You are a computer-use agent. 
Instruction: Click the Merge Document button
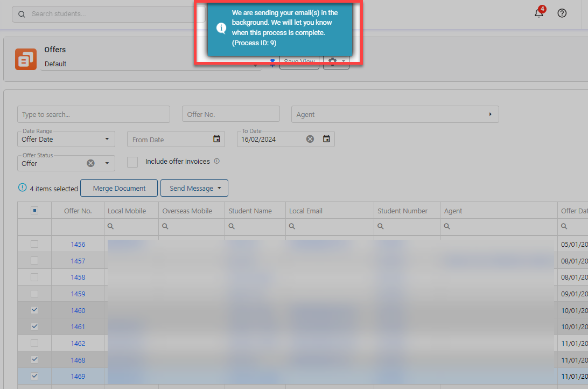click(119, 188)
